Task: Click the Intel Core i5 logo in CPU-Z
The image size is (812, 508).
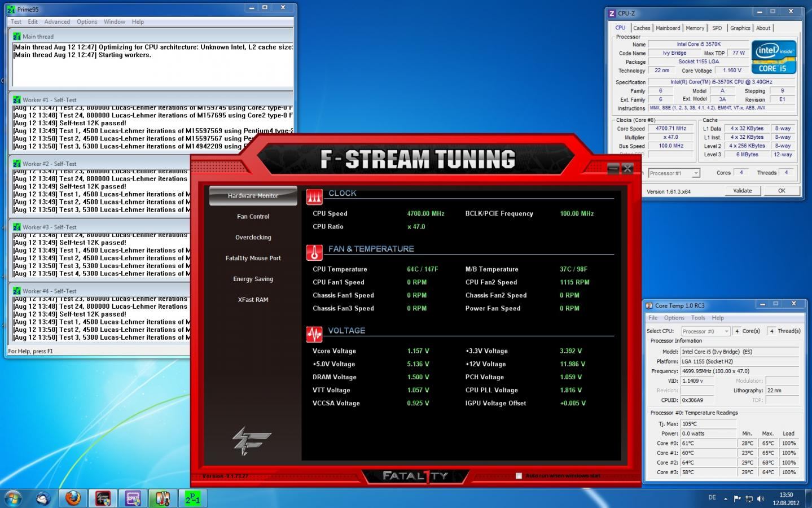Action: point(774,56)
